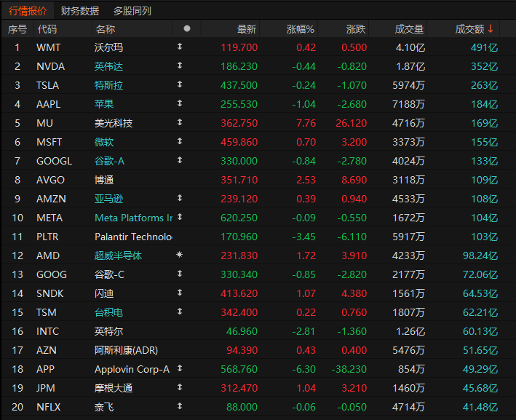Open stock name 亚马逊
The height and width of the screenshot is (420, 516).
pyautogui.click(x=108, y=199)
